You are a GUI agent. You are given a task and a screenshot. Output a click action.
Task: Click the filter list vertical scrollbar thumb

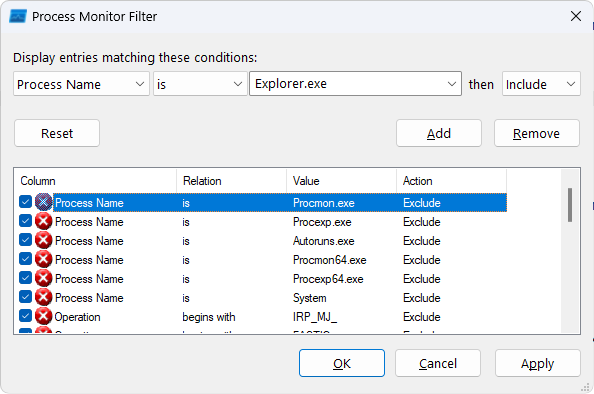click(x=570, y=205)
